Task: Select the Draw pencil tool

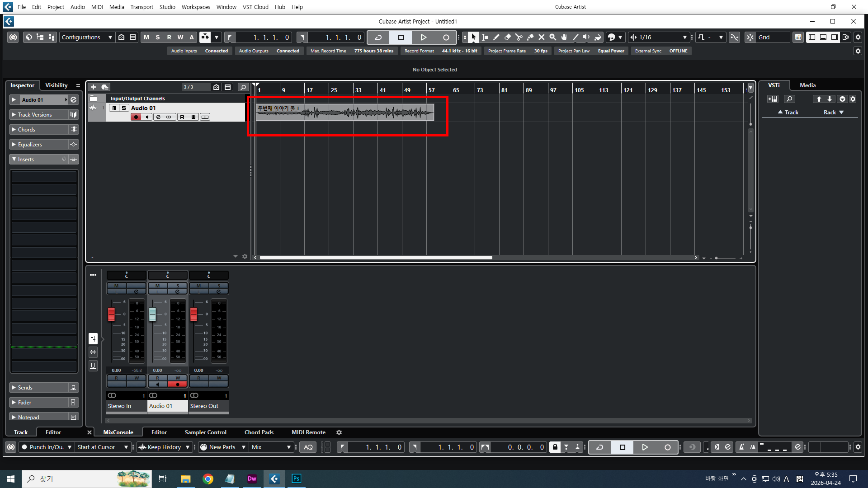Action: tap(496, 38)
